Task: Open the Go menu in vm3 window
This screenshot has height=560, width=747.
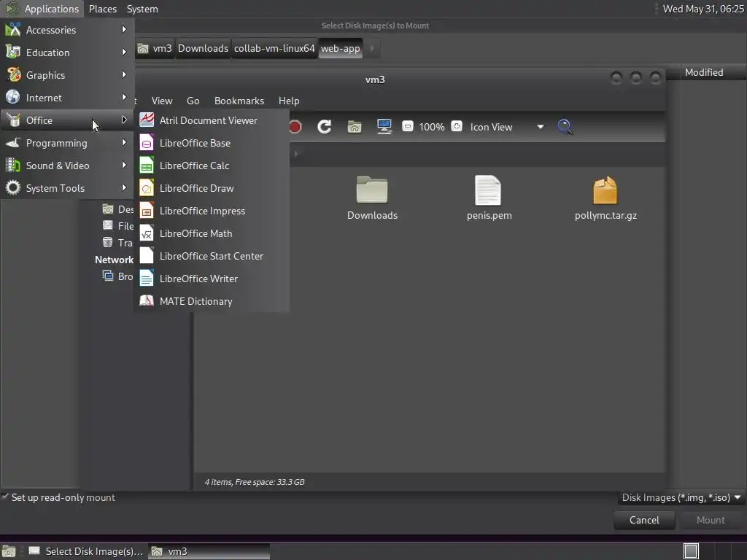Action: tap(193, 101)
